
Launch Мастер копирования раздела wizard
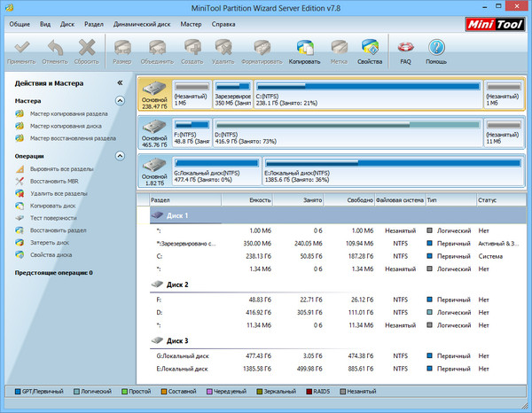click(69, 113)
